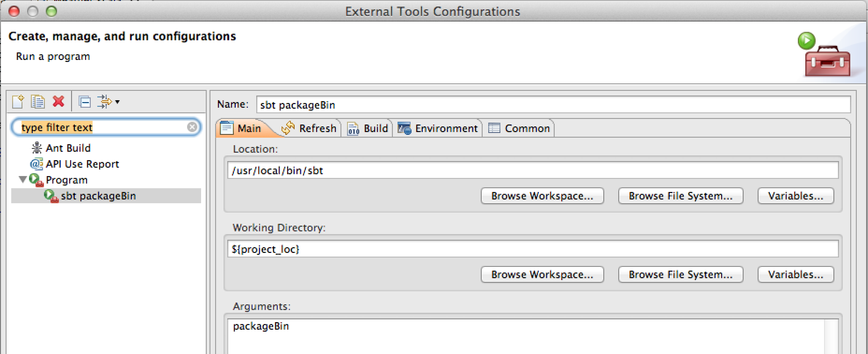Clear the filter text field
868x354 pixels.
[x=192, y=127]
